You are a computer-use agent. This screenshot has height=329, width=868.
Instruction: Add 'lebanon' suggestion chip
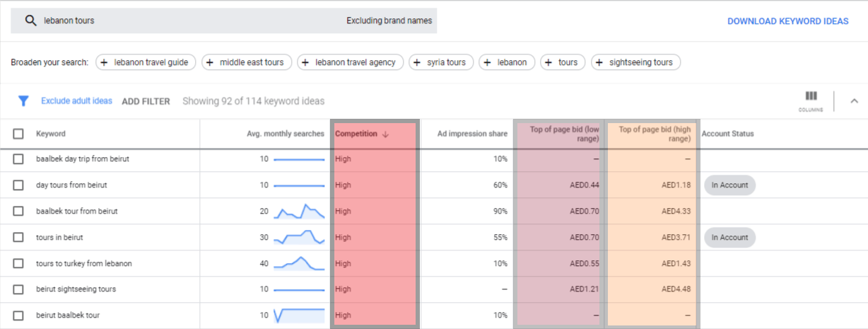(507, 62)
